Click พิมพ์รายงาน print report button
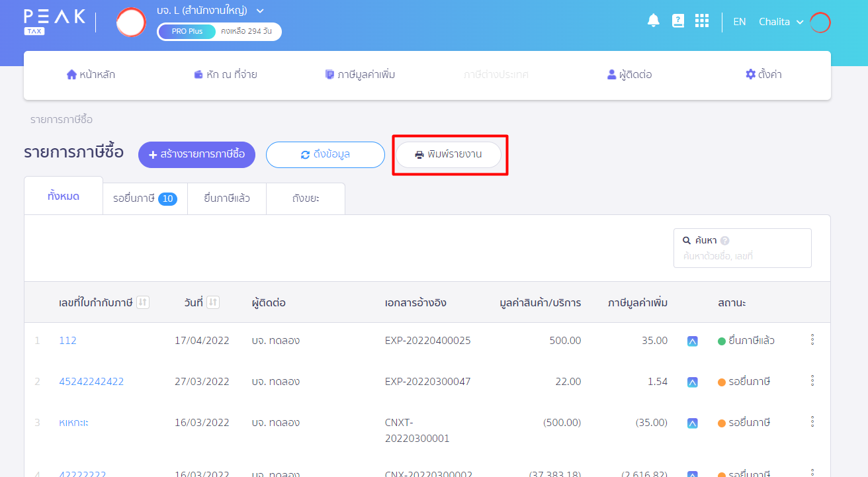Image resolution: width=868 pixels, height=477 pixels. [449, 155]
